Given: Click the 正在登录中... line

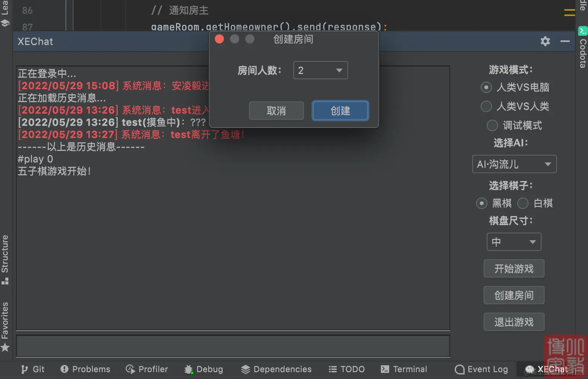Looking at the screenshot, I should (x=47, y=74).
